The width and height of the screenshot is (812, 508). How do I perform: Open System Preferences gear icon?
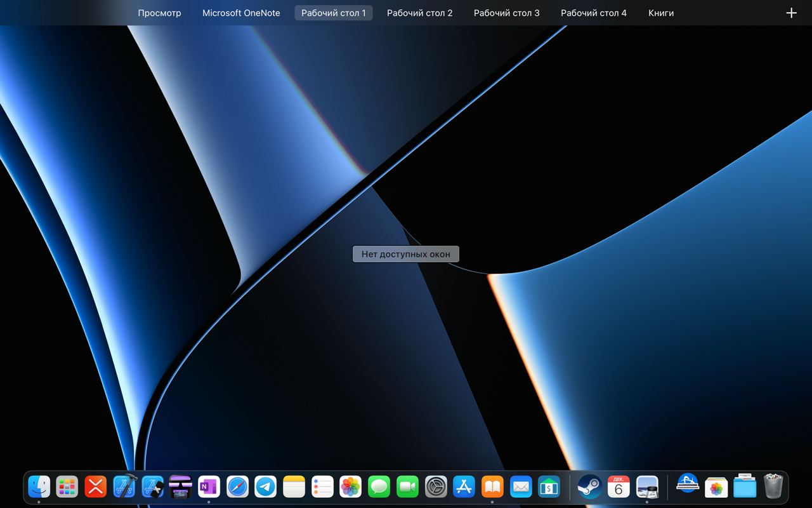point(436,487)
